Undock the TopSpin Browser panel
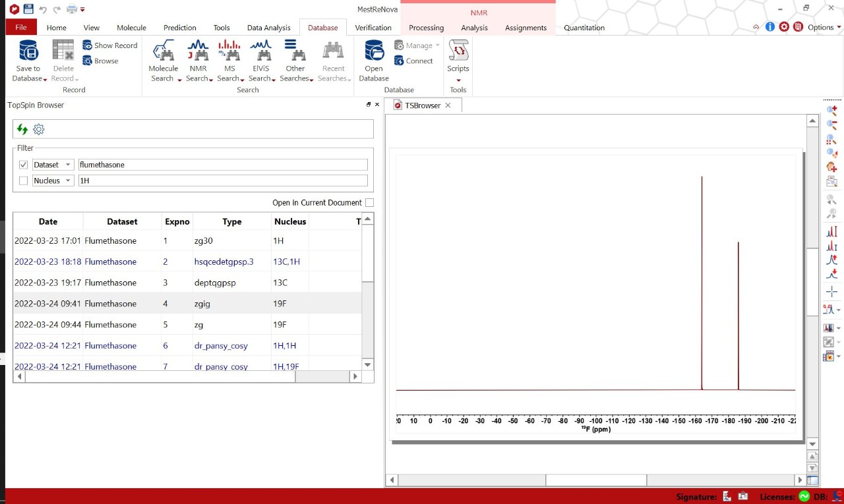 point(369,105)
